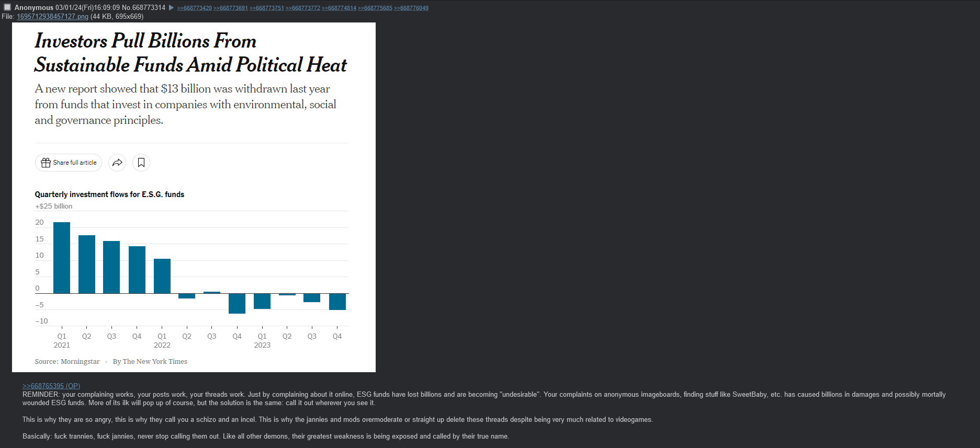Viewport: 980px width, 448px height.
Task: Tick the post selection checkbox beside Anonymous
Action: [x=7, y=7]
